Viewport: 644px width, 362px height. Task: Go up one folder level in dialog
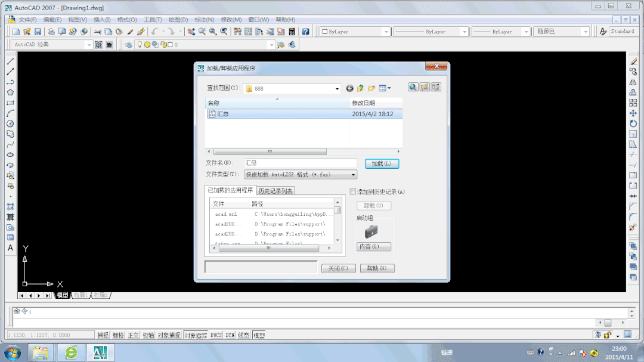[x=360, y=88]
